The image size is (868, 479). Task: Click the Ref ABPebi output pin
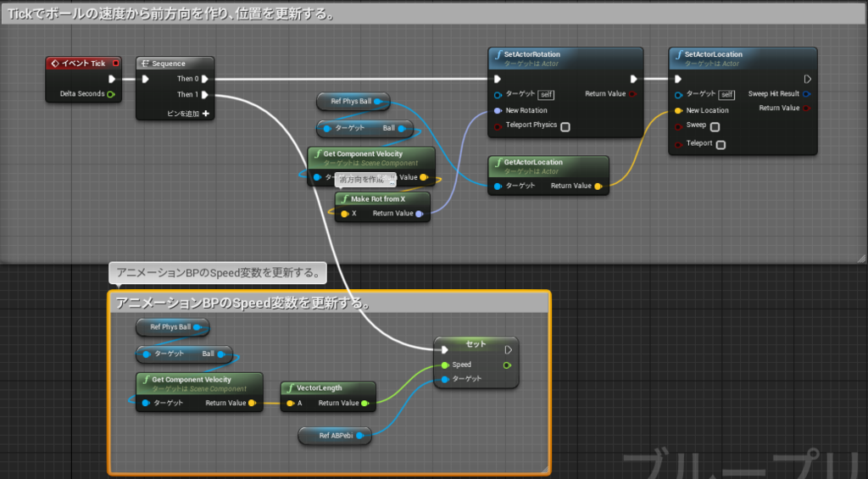[x=359, y=436]
